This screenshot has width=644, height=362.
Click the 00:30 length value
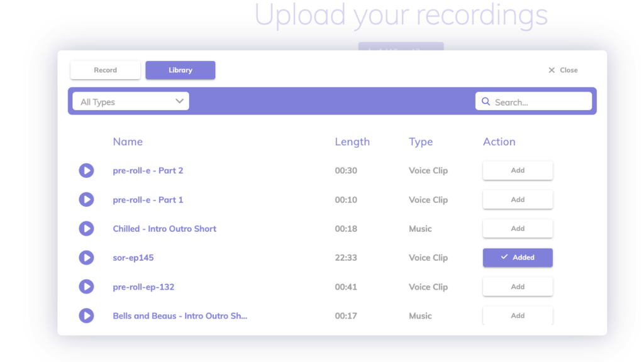(346, 170)
